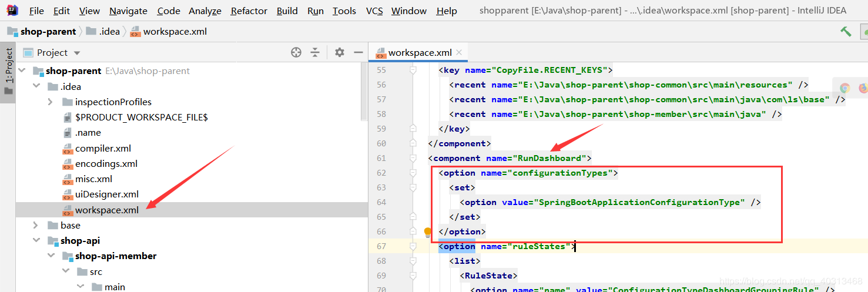Viewport: 868px width, 292px height.
Task: Open the Tools menu
Action: tap(344, 11)
